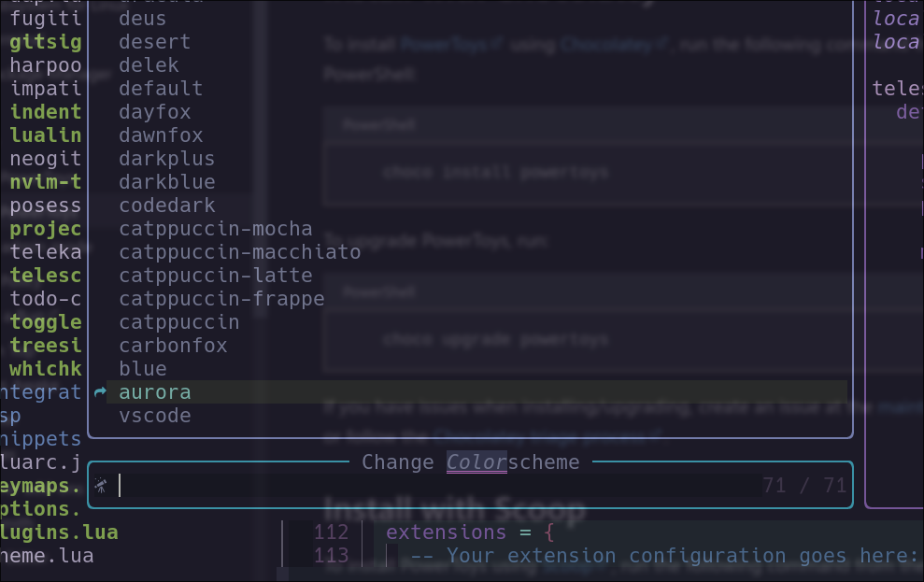Click line number 112 in the editor
Screen dimensions: 924x582
tap(331, 532)
